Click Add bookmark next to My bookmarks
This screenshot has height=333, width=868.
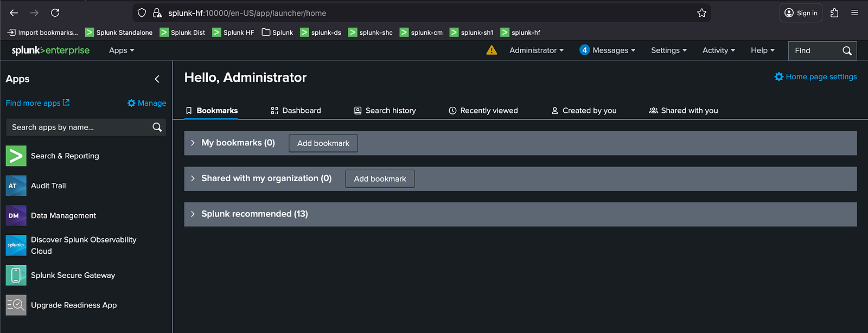pyautogui.click(x=323, y=144)
